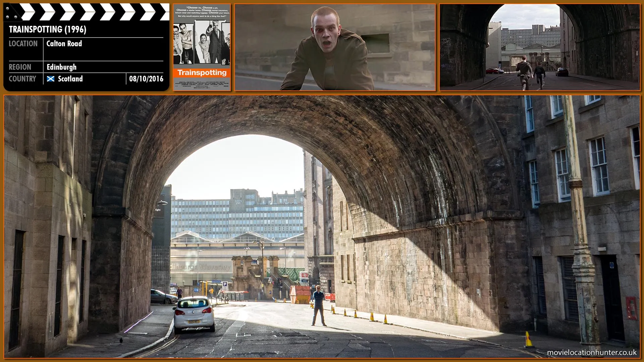The image size is (644, 362).
Task: Open the movielocationhunter.co.uk watermark link
Action: click(x=592, y=352)
